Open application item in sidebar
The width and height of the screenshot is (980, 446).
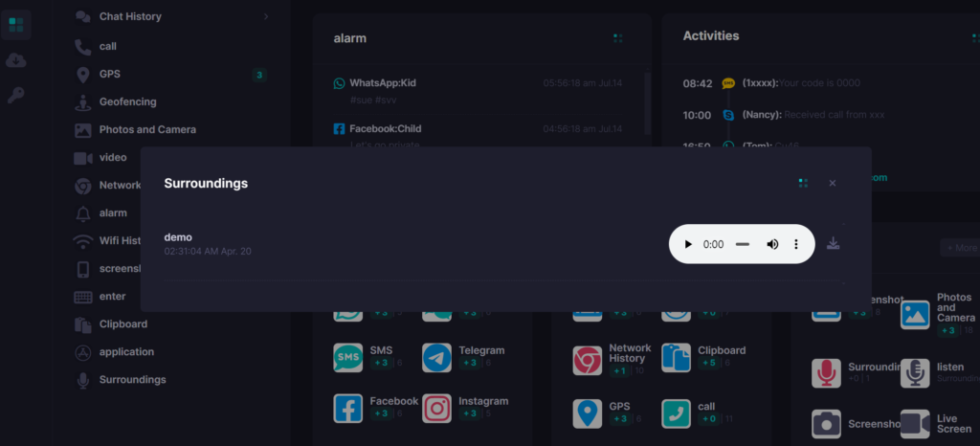pyautogui.click(x=126, y=351)
